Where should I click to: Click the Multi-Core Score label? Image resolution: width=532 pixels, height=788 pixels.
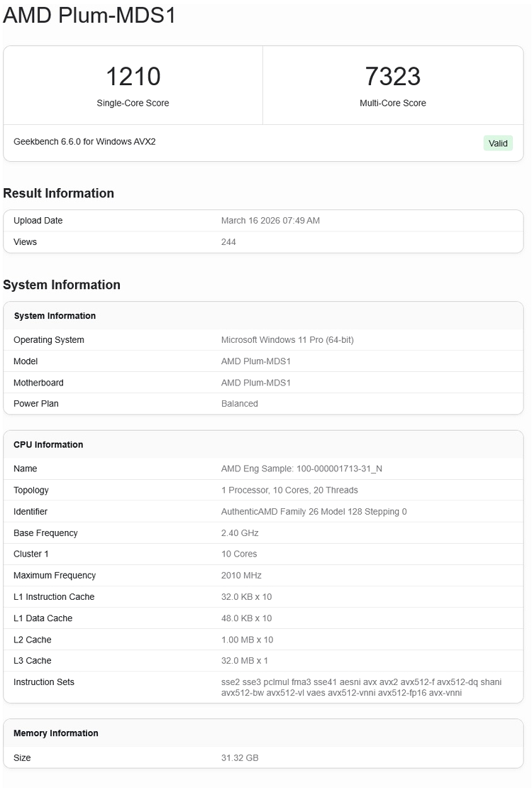393,103
